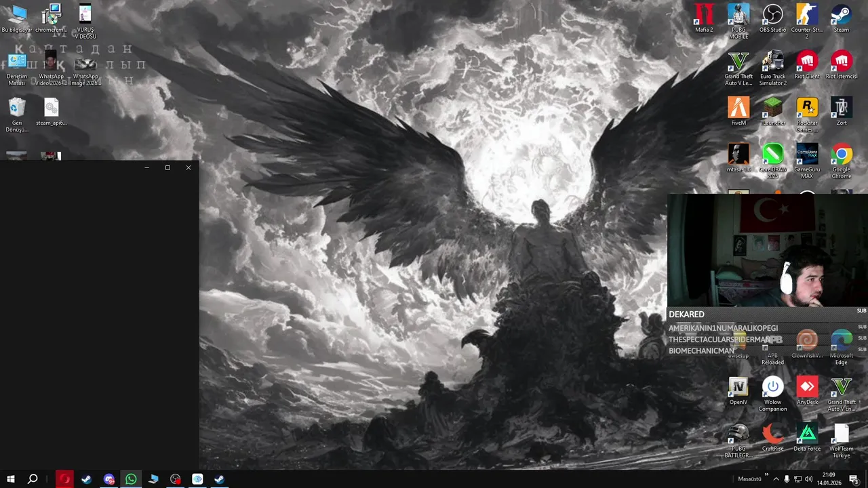Select Grand Theft Auto V Le... icon
This screenshot has height=488, width=868.
pos(738,68)
